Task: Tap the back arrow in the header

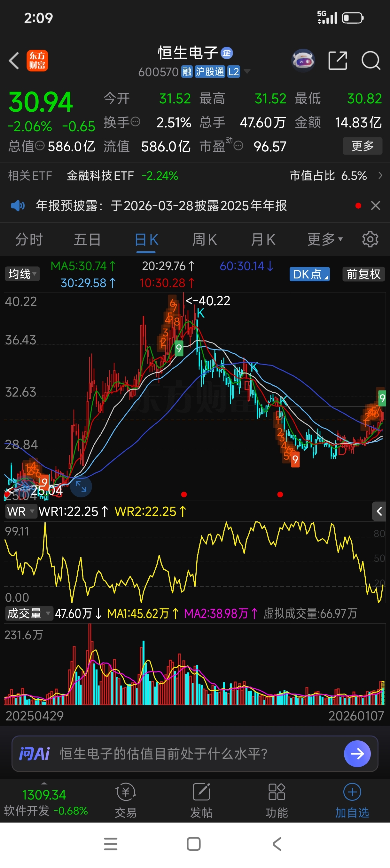Action: (x=14, y=61)
